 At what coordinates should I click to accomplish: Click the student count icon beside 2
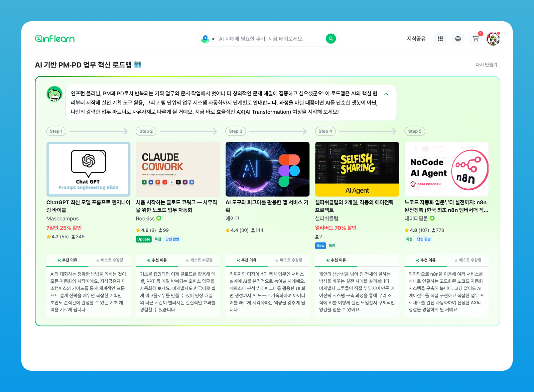coord(317,237)
